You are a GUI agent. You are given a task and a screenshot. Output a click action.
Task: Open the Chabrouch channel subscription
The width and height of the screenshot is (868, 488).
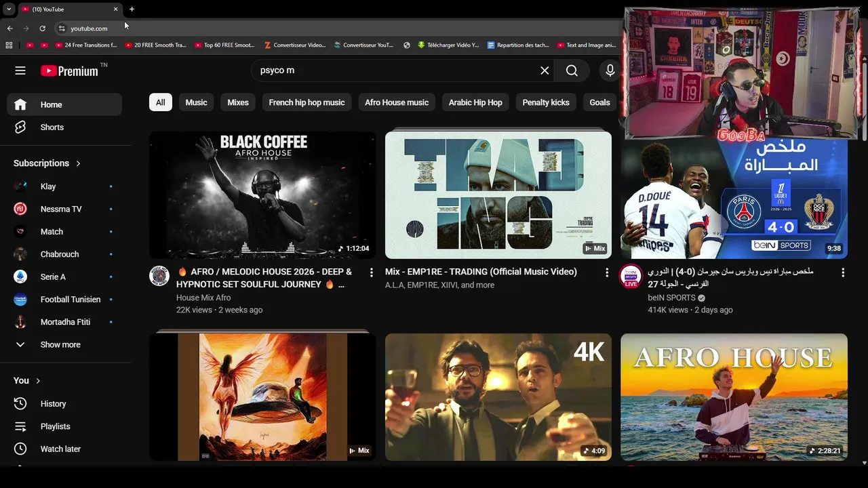point(64,254)
